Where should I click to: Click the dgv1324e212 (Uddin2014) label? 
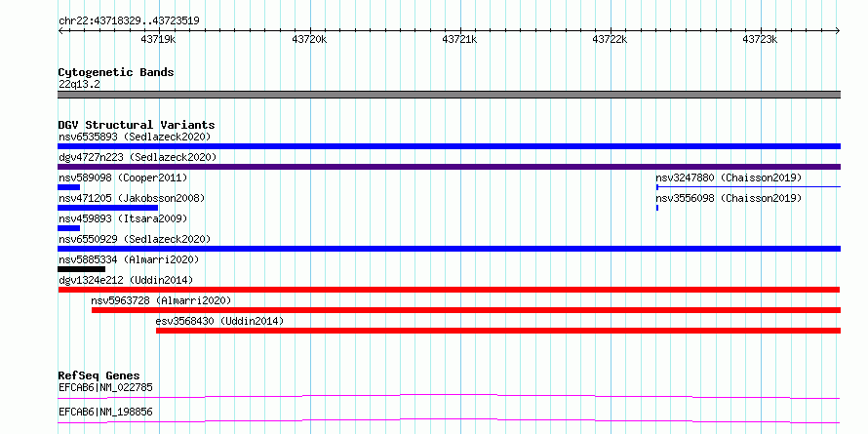coord(126,280)
